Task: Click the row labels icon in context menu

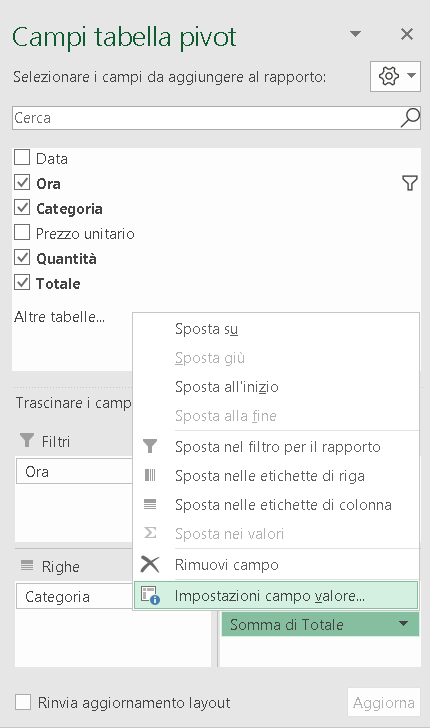Action: point(150,475)
